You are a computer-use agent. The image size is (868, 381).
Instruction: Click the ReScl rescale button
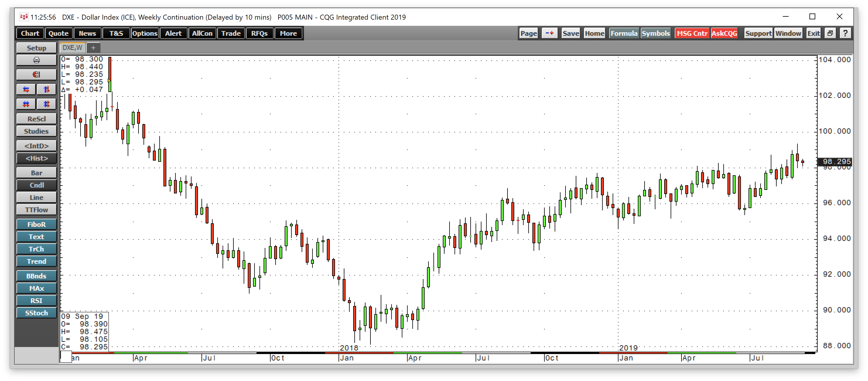click(x=36, y=119)
